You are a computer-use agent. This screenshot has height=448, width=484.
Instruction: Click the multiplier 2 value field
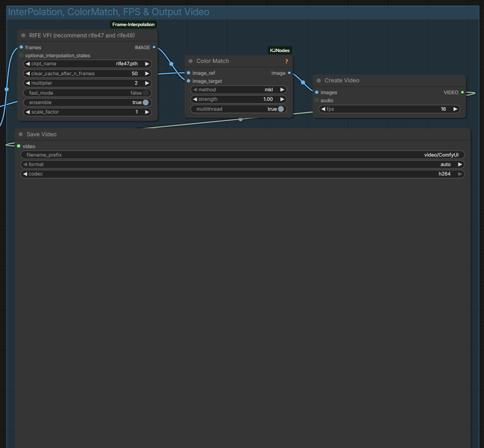click(x=87, y=83)
